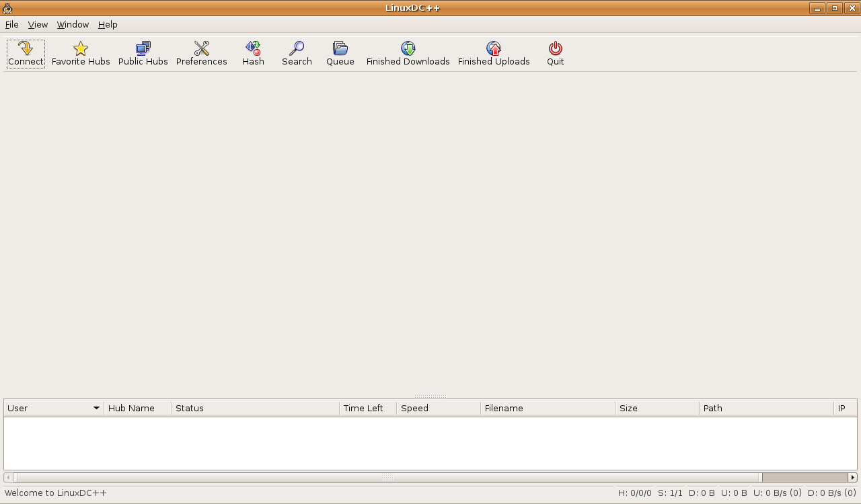Open the download Queue icon
The image size is (861, 504).
pos(340,48)
